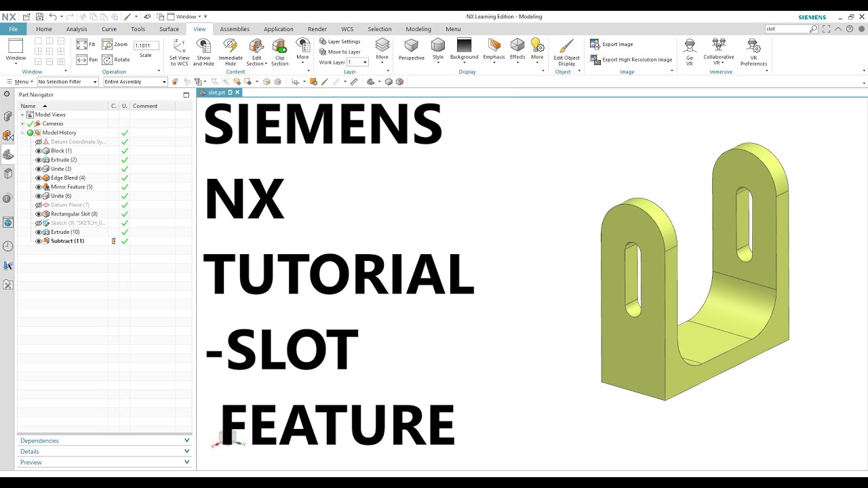Viewport: 868px width, 488px height.
Task: Switch to the Analysis tab
Action: click(77, 29)
